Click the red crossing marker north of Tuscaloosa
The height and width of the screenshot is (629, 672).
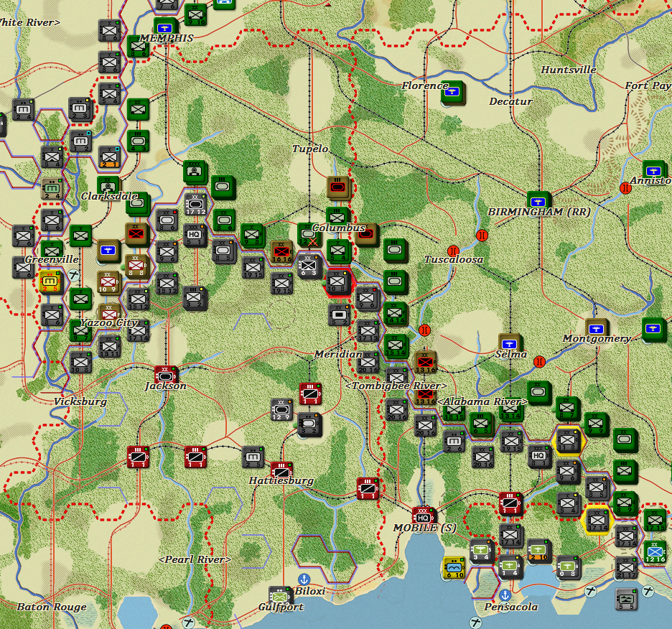click(482, 236)
